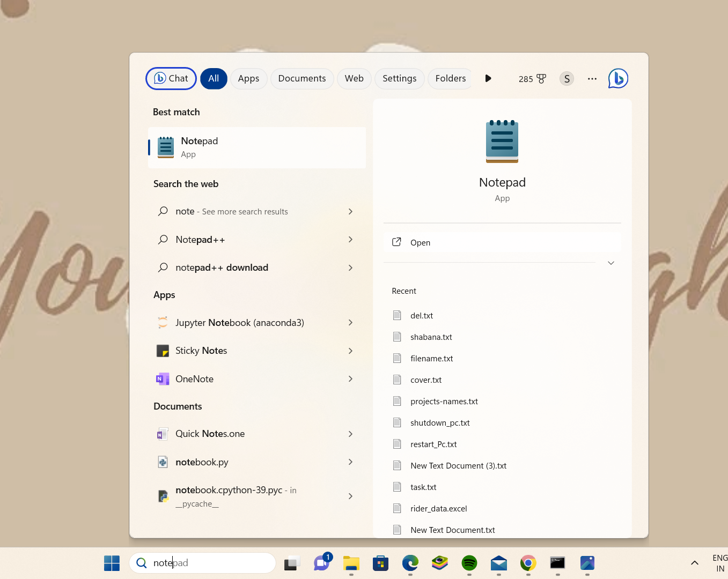The image size is (728, 579).
Task: Open Sticky Notes from the Apps list
Action: 201,350
